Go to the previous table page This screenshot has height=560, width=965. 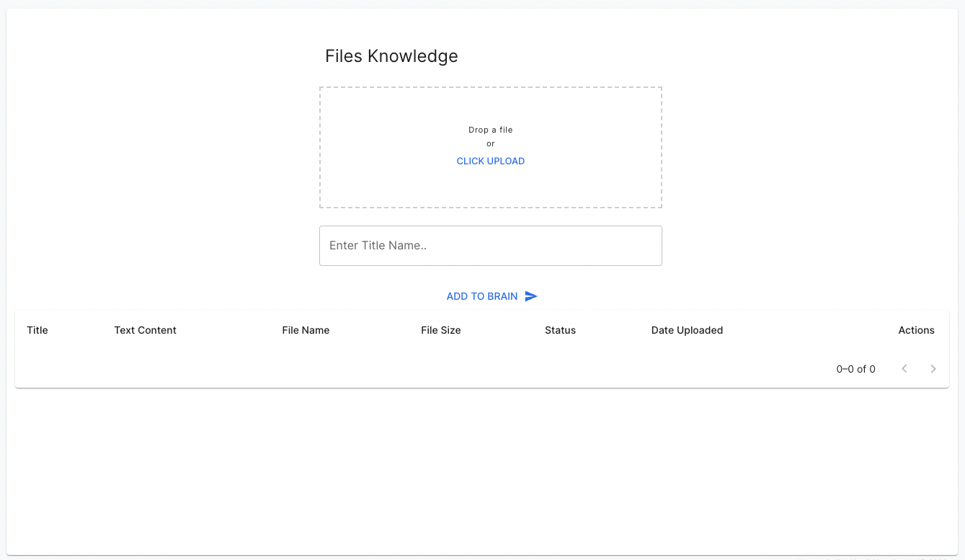click(x=904, y=369)
